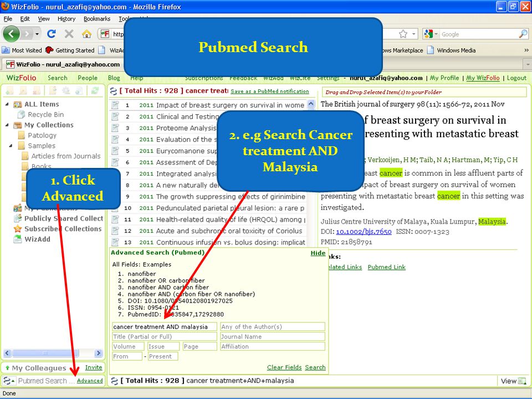Click the PubMed icon beside Total Hits header
532x399 pixels.
[x=113, y=91]
